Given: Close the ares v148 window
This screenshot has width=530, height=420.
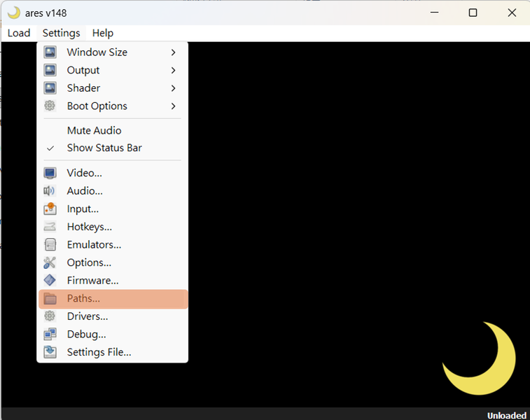Looking at the screenshot, I should pos(512,13).
